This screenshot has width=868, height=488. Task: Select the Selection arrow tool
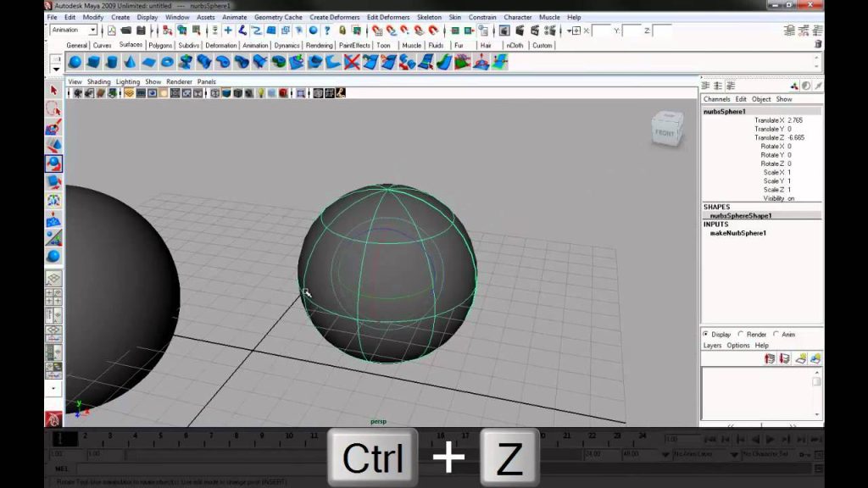click(53, 90)
